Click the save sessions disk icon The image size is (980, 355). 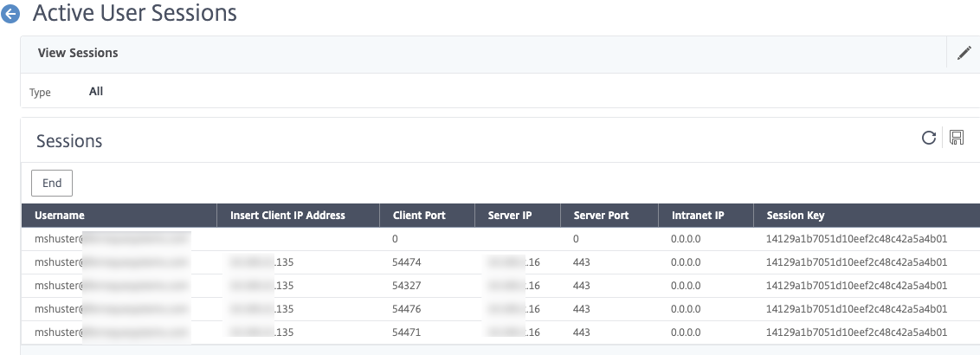957,138
